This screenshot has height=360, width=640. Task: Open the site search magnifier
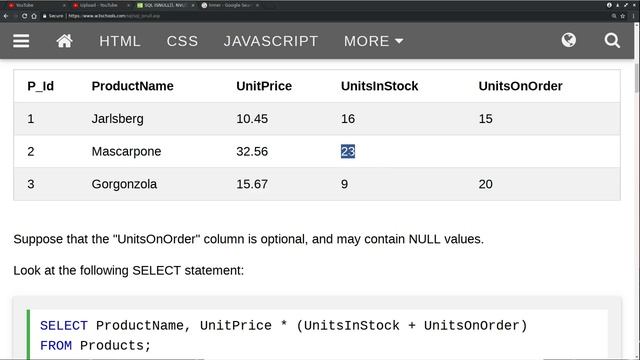[x=612, y=40]
